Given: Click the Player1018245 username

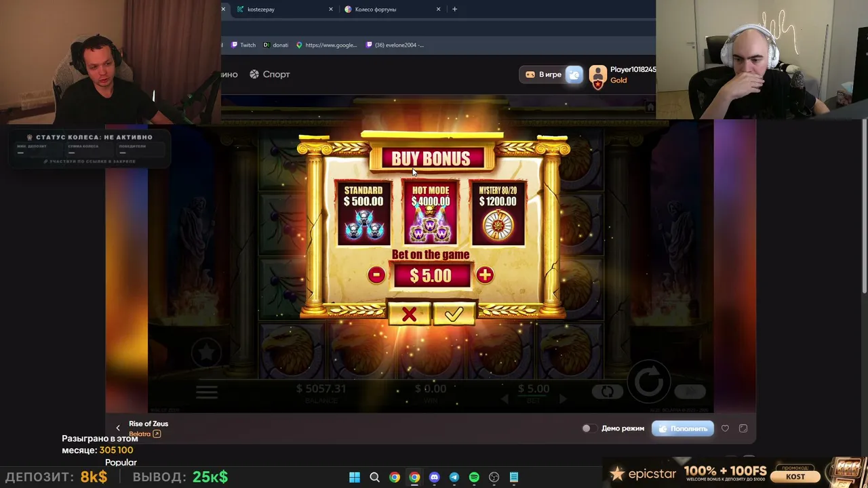Looking at the screenshot, I should tap(633, 70).
